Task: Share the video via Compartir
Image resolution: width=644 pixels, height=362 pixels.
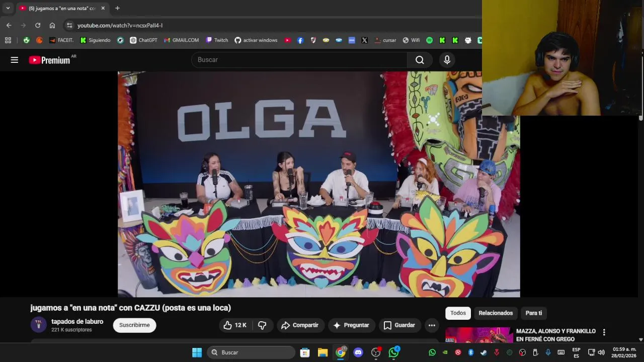Action: (300, 325)
